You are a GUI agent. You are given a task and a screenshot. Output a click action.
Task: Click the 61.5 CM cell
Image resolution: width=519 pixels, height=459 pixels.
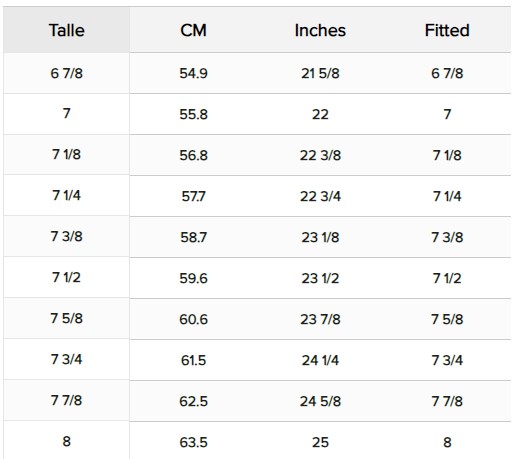click(193, 360)
